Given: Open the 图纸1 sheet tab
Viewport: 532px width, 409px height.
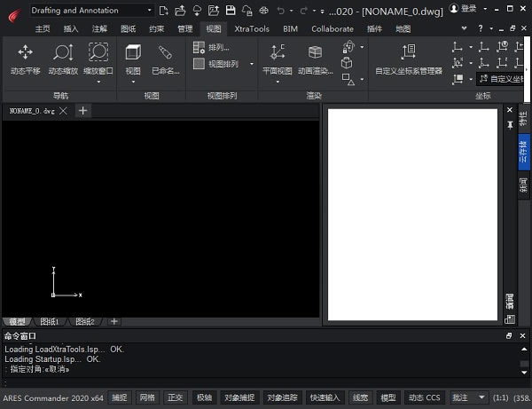Looking at the screenshot, I should point(49,321).
